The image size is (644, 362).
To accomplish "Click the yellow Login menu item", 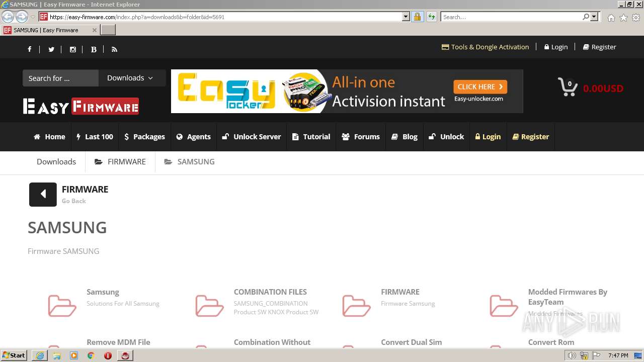I will [488, 137].
